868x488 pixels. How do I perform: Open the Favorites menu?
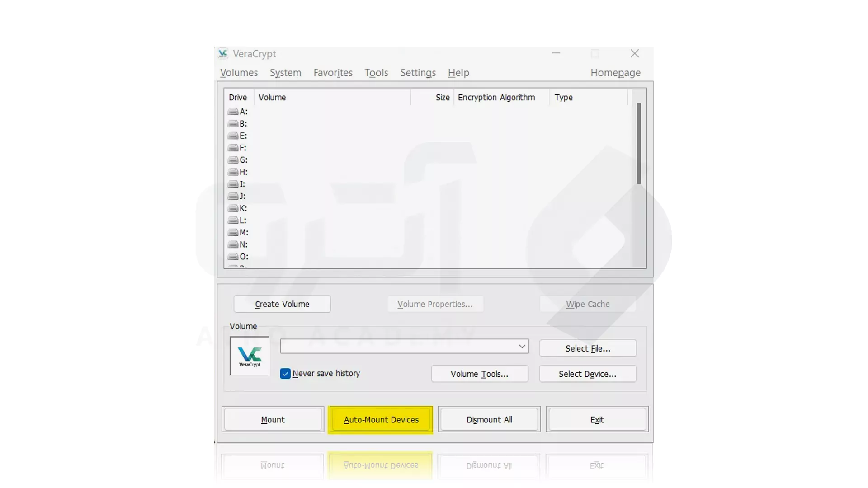pyautogui.click(x=333, y=73)
